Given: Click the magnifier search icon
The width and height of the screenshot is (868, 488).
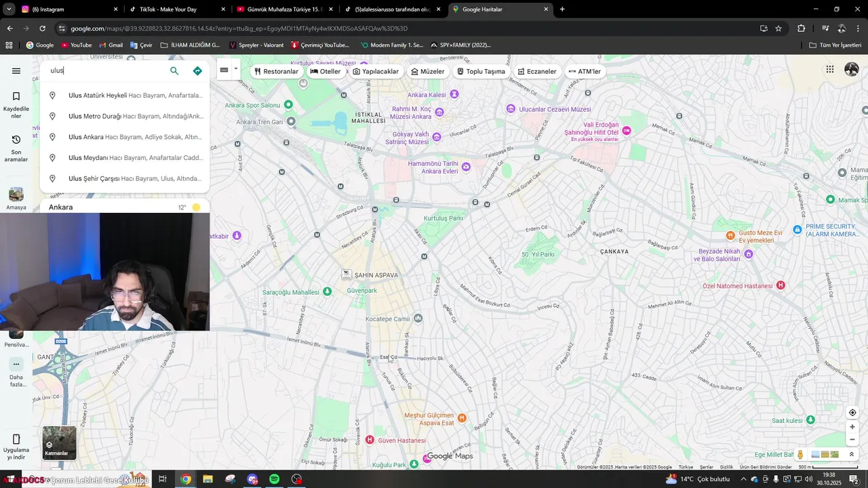Looking at the screenshot, I should (174, 71).
